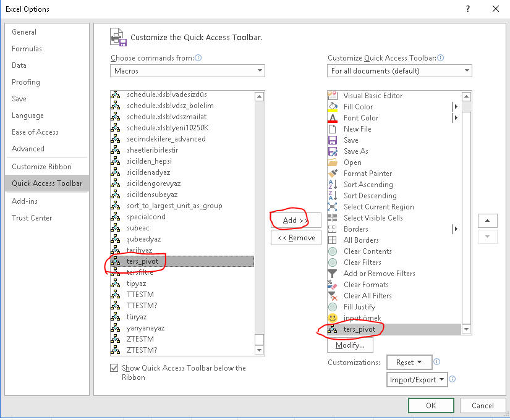Click the Cancel button
Viewport: 510px width, 420px height.
(483, 405)
